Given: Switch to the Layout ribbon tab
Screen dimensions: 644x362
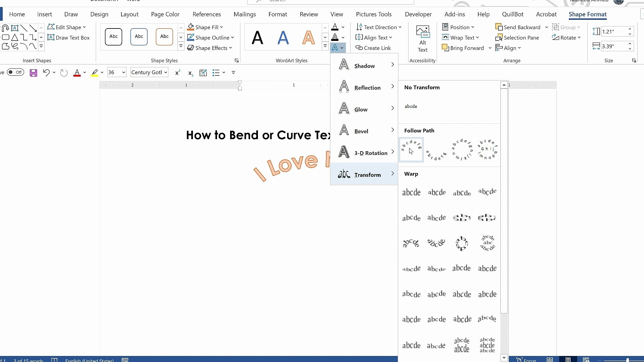Looking at the screenshot, I should [129, 14].
